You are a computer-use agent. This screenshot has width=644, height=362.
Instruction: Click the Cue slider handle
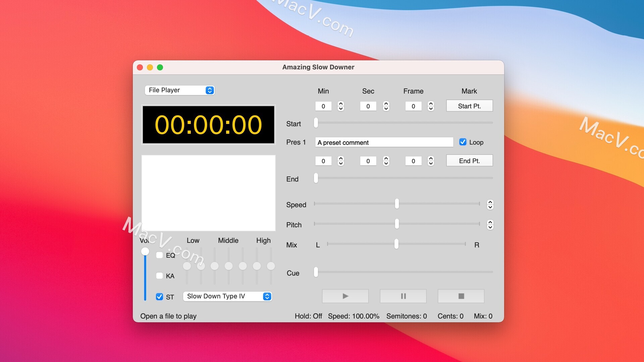(x=316, y=272)
